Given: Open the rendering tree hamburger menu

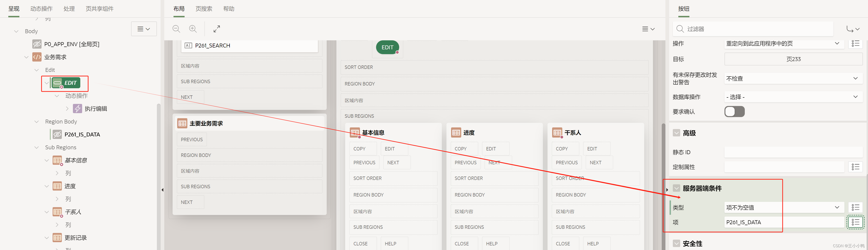Looking at the screenshot, I should (144, 29).
